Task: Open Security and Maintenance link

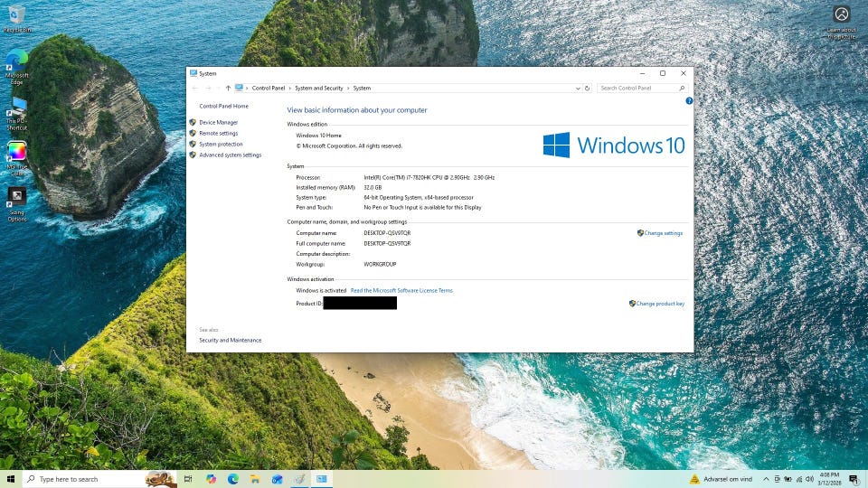Action: click(x=230, y=341)
